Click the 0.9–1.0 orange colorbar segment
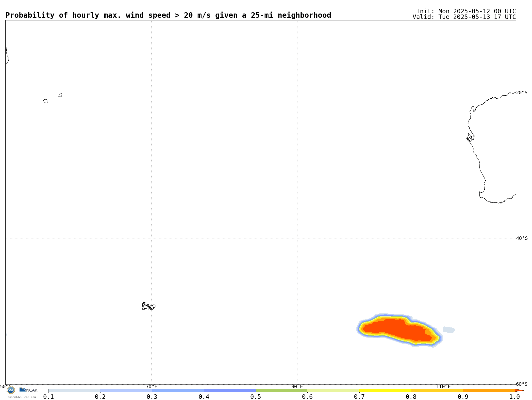 (x=489, y=390)
